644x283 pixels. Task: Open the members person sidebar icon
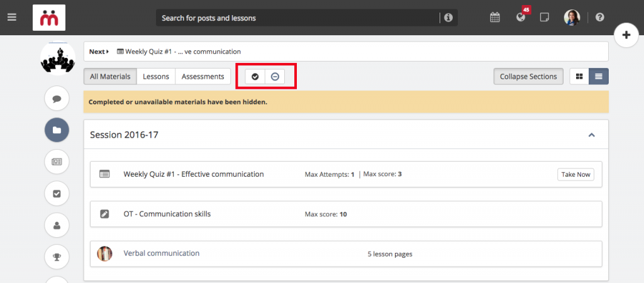click(57, 225)
